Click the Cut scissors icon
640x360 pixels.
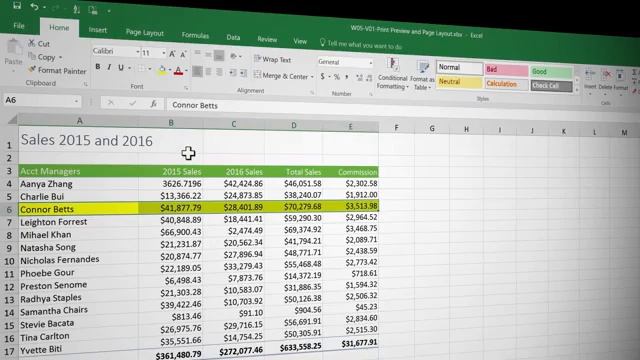click(x=32, y=42)
